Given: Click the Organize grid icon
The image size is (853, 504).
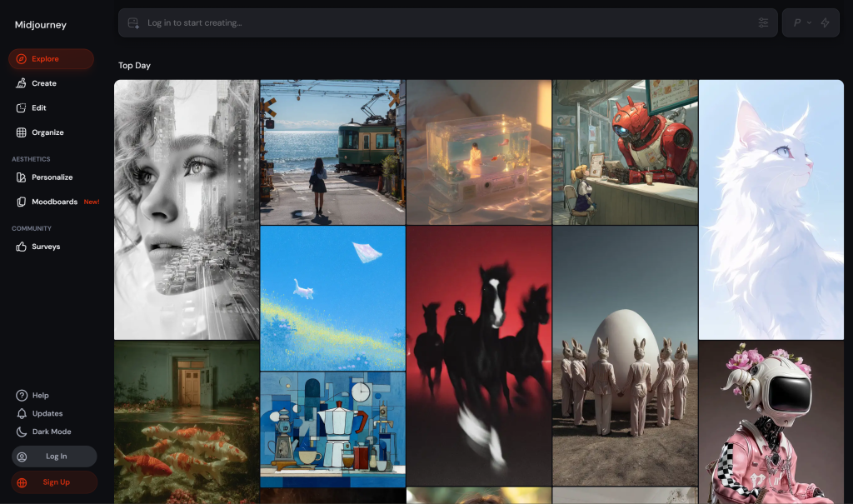Looking at the screenshot, I should coord(22,132).
